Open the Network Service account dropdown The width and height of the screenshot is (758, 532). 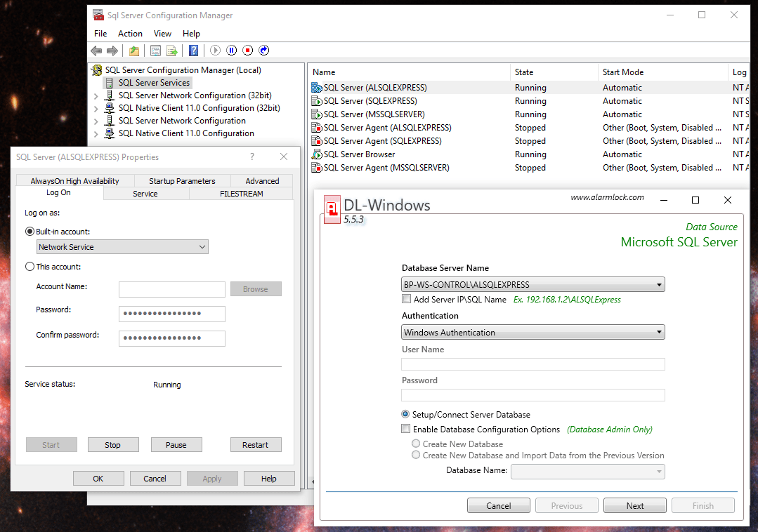(x=122, y=246)
